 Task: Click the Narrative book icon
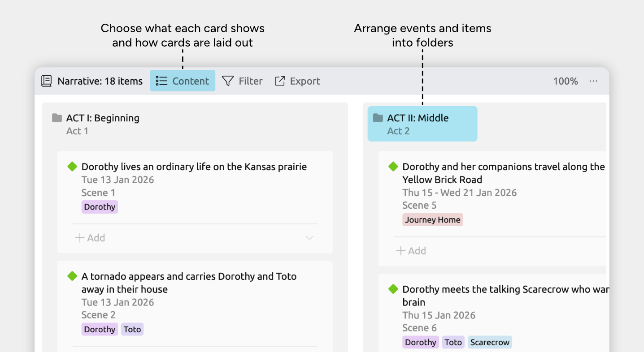coord(46,81)
